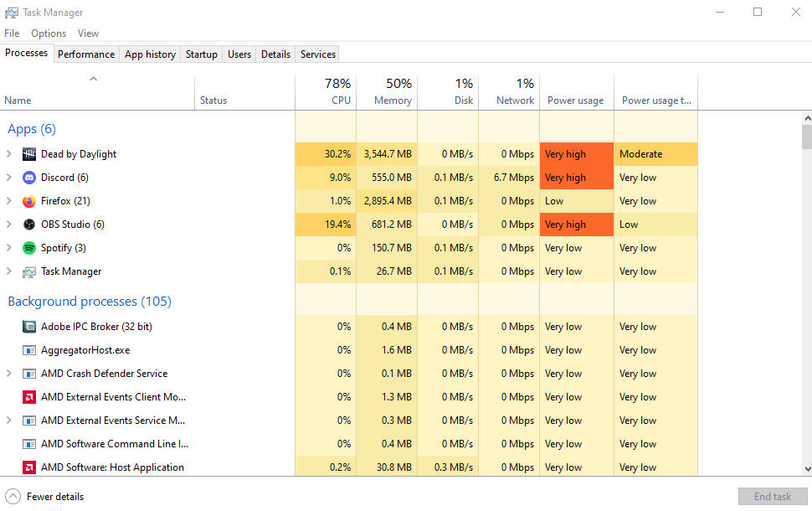Image resolution: width=812 pixels, height=511 pixels.
Task: Sort by the Disk column header
Action: pyautogui.click(x=448, y=93)
